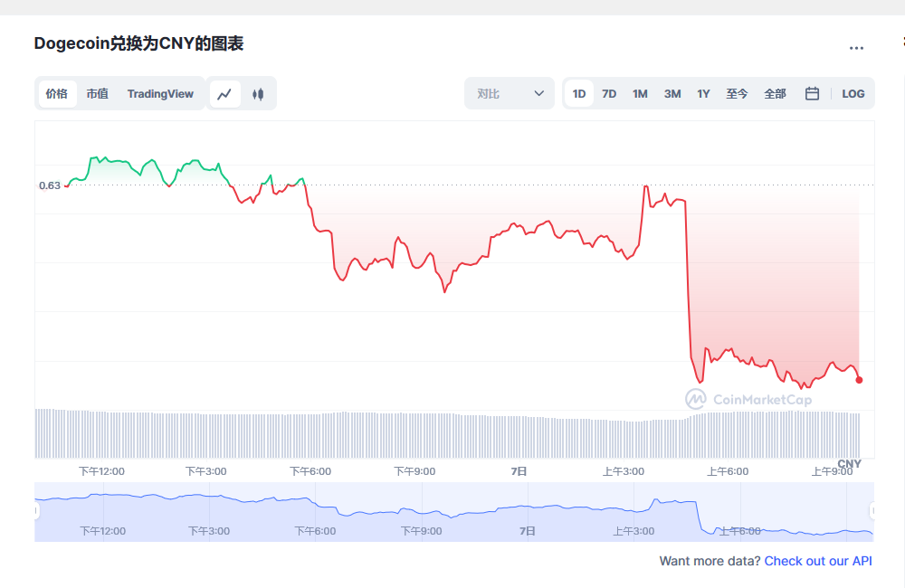Expand the 1M range selector option
This screenshot has height=588, width=905.
pos(640,93)
